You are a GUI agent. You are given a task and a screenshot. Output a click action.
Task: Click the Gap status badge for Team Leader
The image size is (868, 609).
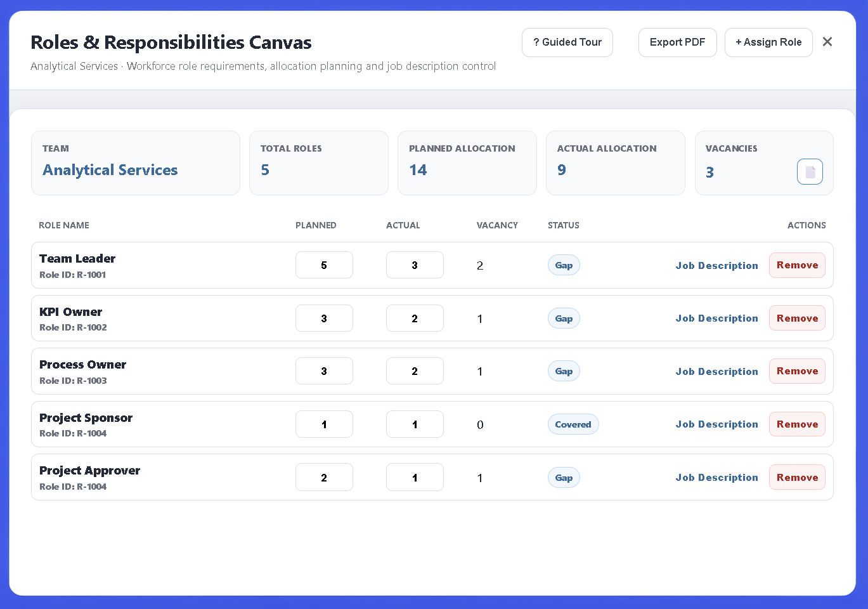coord(564,265)
